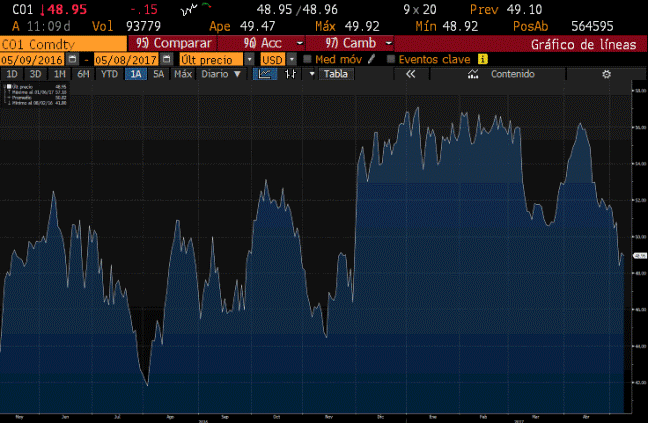
Task: Click the CO1 Comdty security field
Action: 63,44
